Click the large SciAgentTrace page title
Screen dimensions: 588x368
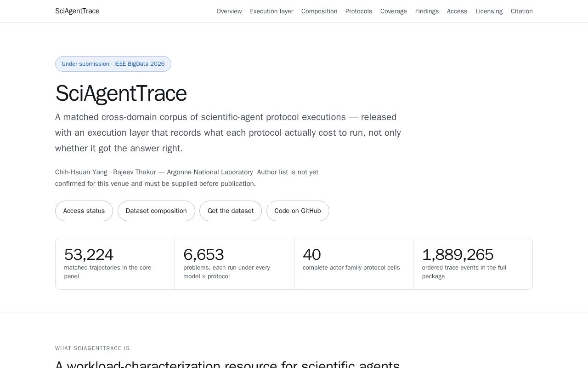[121, 93]
